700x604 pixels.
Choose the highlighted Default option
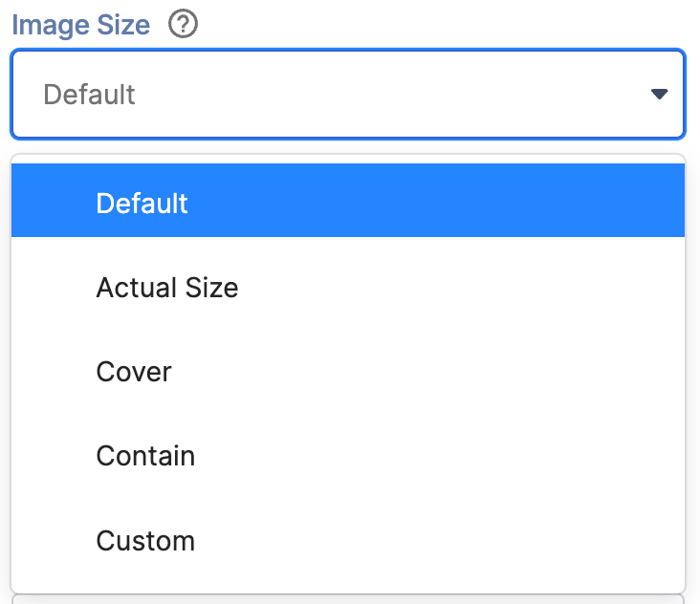[x=348, y=201]
